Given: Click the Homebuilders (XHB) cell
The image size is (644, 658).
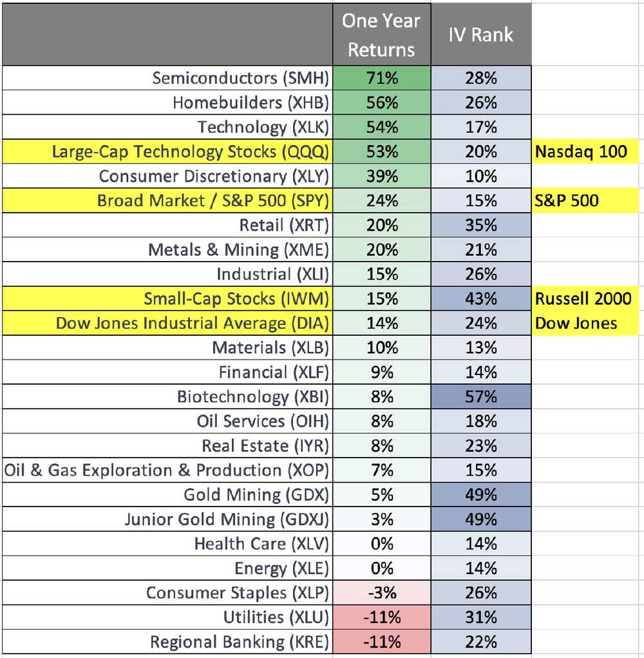Looking at the screenshot, I should (x=251, y=102).
